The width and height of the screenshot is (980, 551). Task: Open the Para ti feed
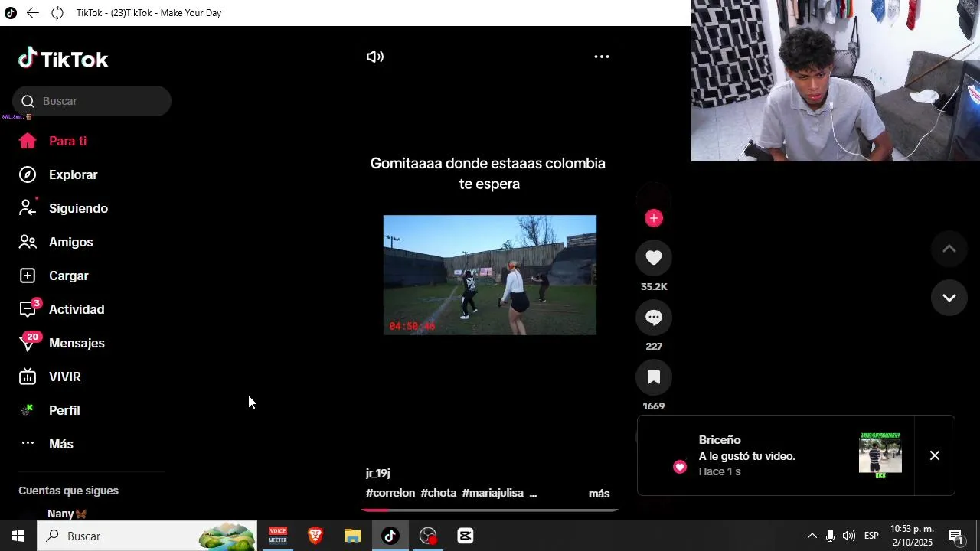click(x=67, y=141)
